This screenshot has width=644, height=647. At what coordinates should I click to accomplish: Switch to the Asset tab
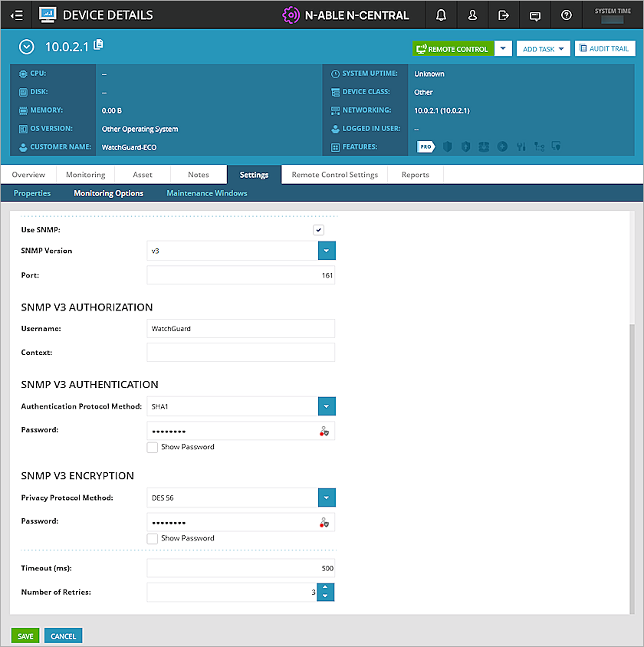click(143, 175)
